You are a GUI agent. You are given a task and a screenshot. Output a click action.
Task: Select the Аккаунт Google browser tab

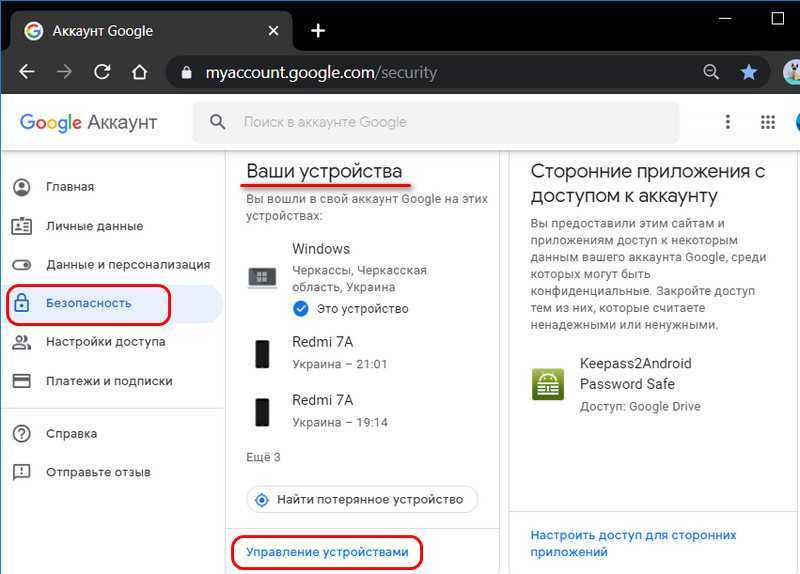tap(151, 31)
